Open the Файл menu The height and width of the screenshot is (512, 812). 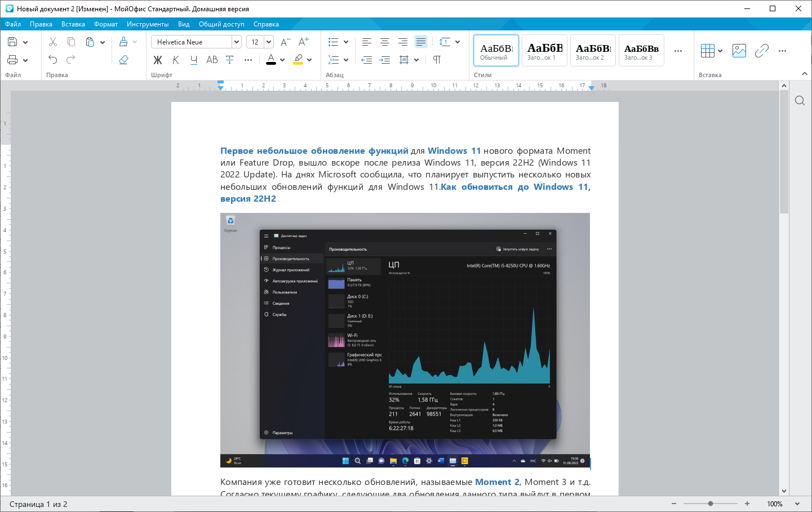pos(13,24)
